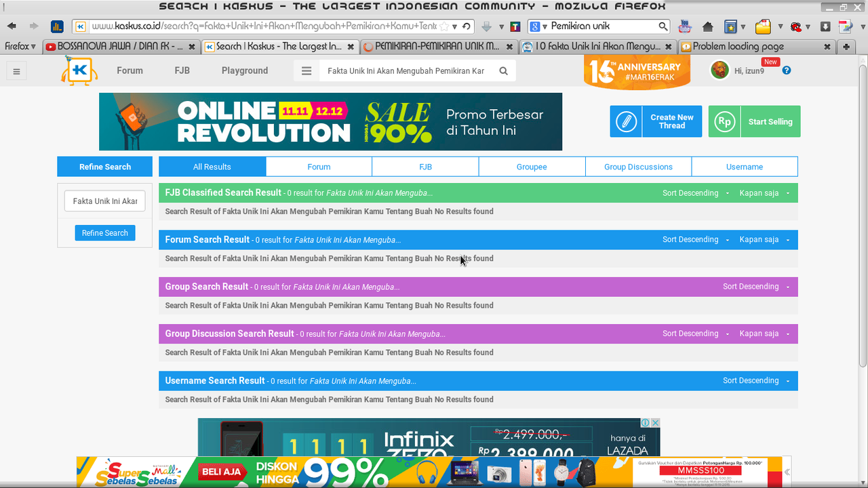
Task: Open FJB result Sort Descending dropdown
Action: [x=696, y=193]
